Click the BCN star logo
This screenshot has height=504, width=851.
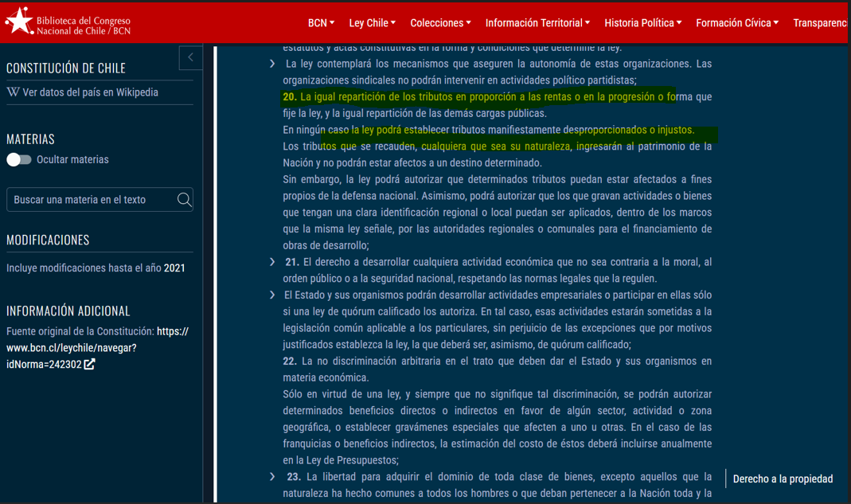20,21
